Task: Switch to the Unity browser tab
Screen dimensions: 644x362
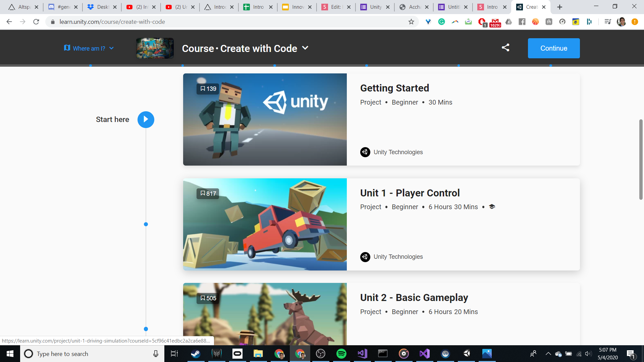Action: (375, 7)
